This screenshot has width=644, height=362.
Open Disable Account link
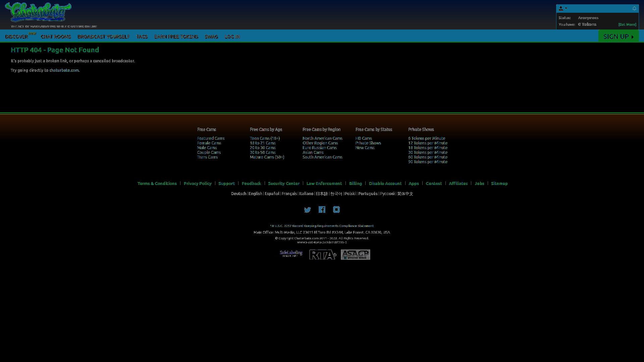click(x=385, y=183)
